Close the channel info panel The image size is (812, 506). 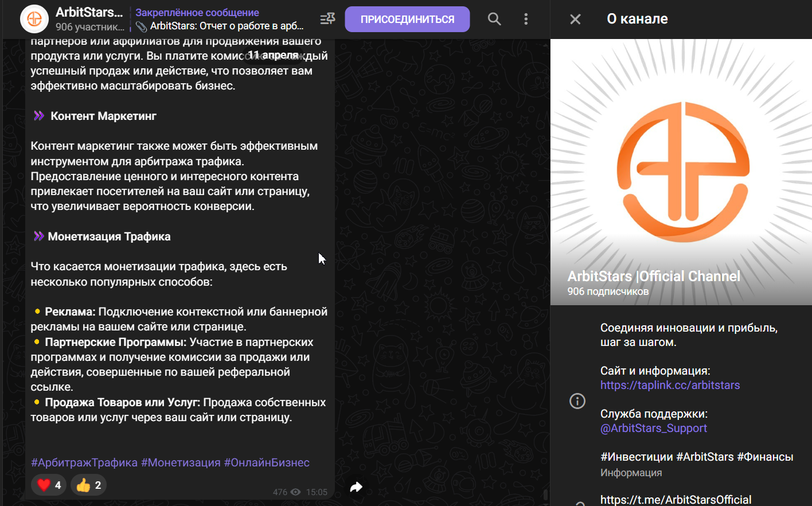click(x=575, y=19)
